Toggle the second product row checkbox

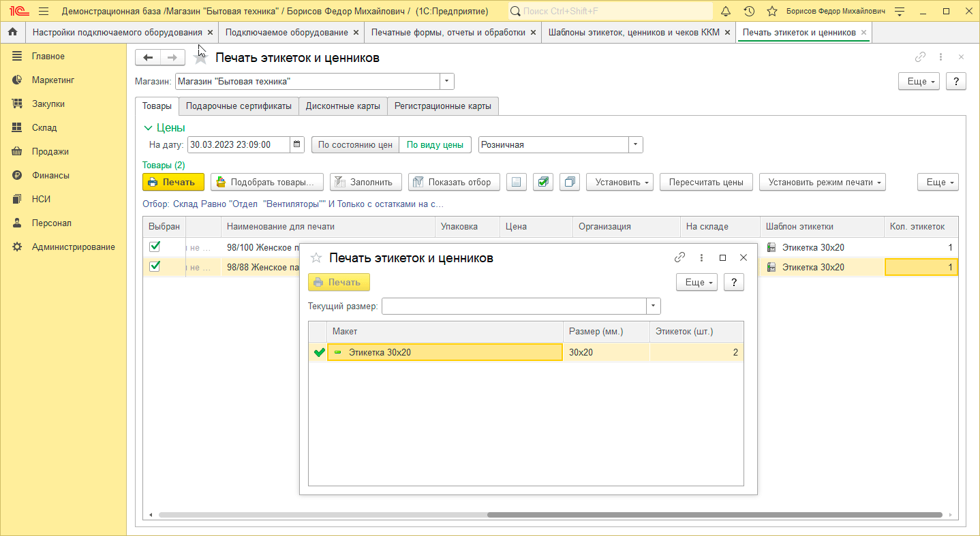tap(155, 266)
